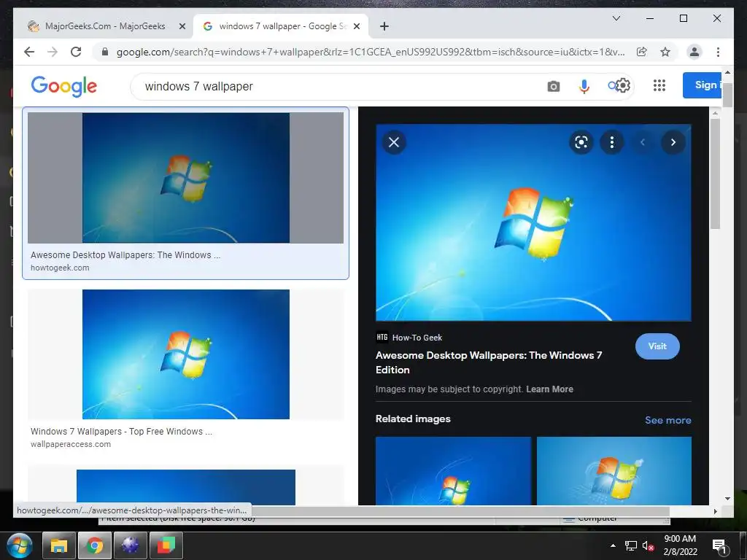The width and height of the screenshot is (747, 560).
Task: Open Chrome tab search dropdown arrow
Action: coord(616,18)
